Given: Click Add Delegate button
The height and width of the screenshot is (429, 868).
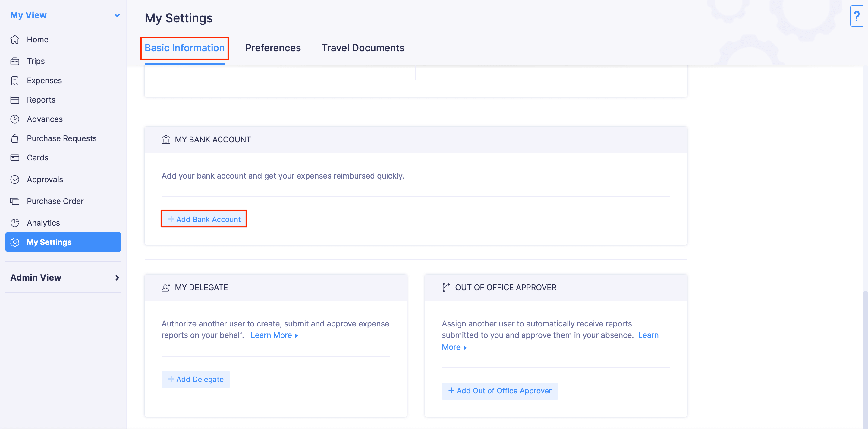Looking at the screenshot, I should pos(196,380).
